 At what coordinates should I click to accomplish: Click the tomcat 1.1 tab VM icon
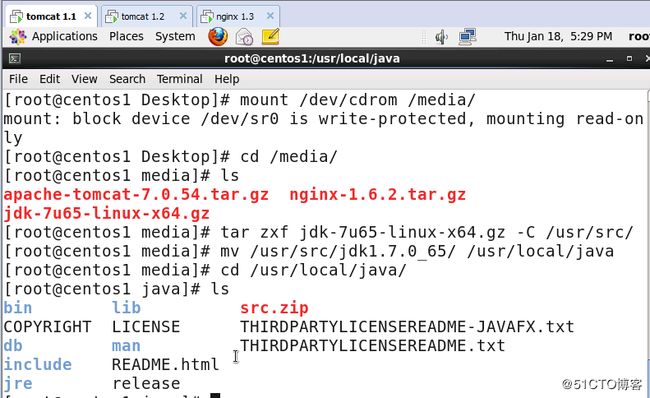click(x=16, y=17)
